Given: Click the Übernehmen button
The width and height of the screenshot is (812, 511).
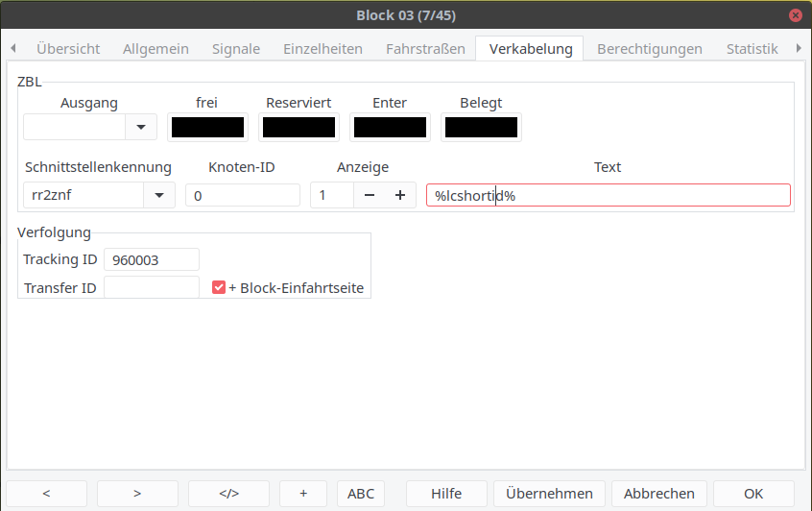Looking at the screenshot, I should click(x=549, y=494).
